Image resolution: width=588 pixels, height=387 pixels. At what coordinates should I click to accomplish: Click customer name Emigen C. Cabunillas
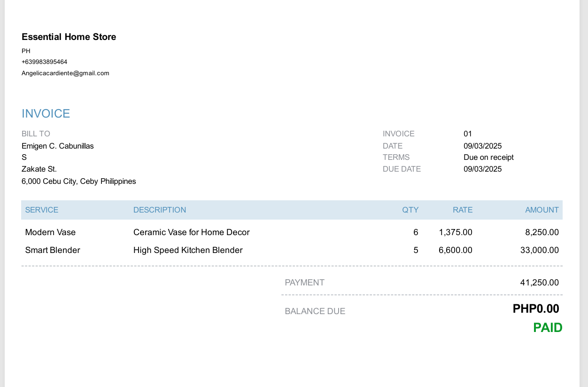point(57,146)
